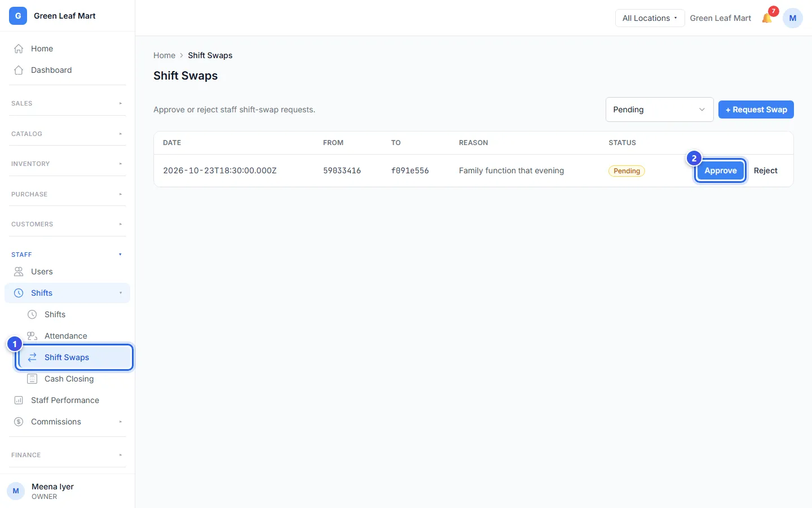Image resolution: width=812 pixels, height=508 pixels.
Task: Open the Pending status filter dropdown
Action: pos(659,110)
